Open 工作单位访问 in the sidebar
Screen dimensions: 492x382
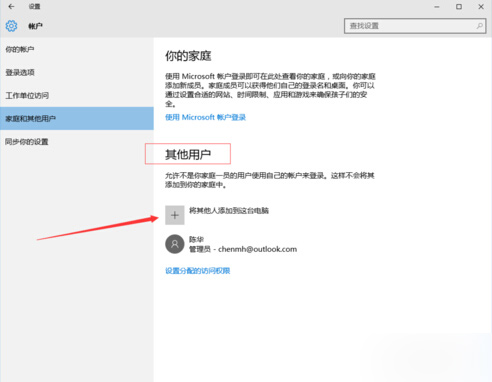[x=77, y=96]
